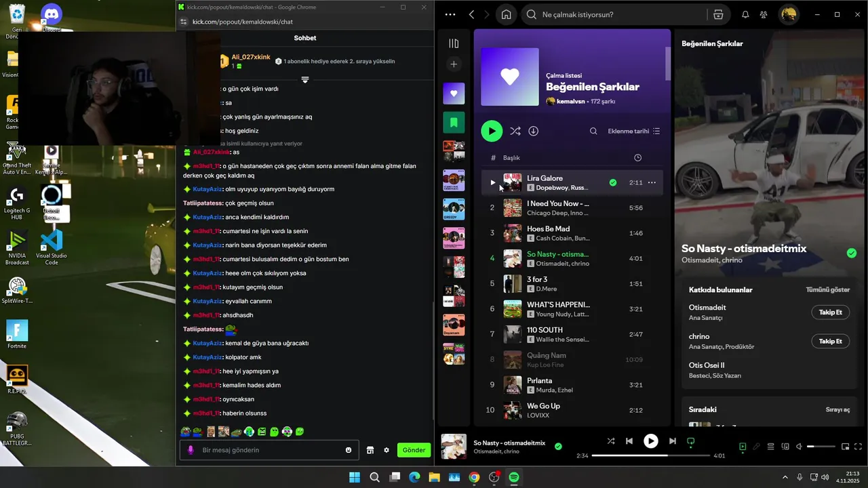This screenshot has height=488, width=868.
Task: Click the duration clock column header
Action: tap(637, 158)
